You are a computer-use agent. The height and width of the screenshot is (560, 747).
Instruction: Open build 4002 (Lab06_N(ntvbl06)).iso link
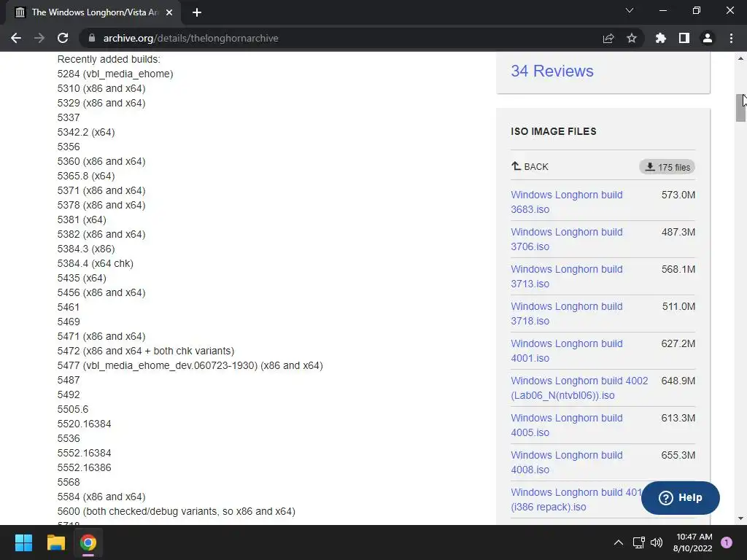pyautogui.click(x=579, y=388)
